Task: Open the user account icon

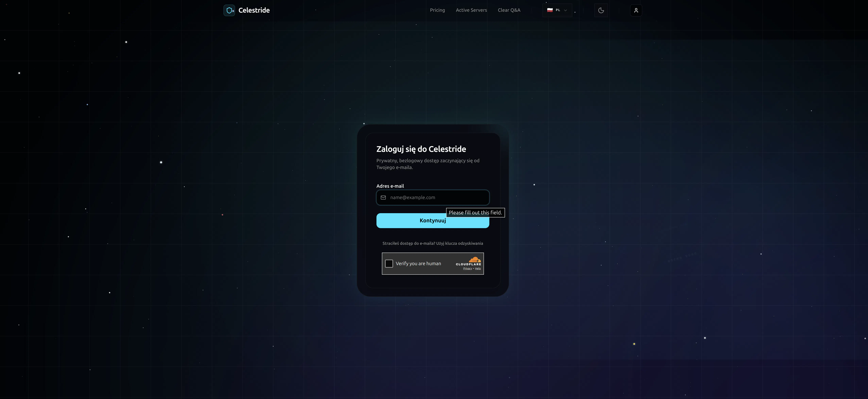Action: 636,10
